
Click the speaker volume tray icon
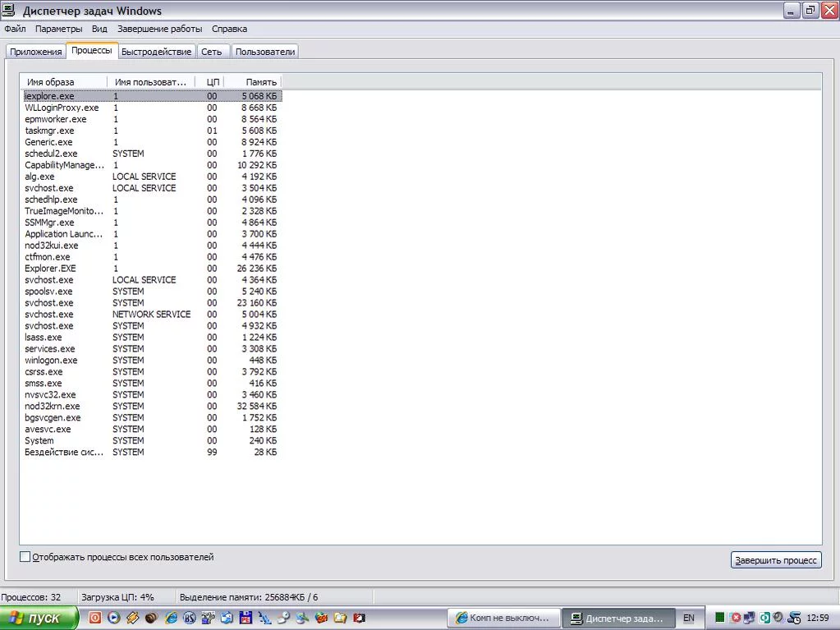778,617
